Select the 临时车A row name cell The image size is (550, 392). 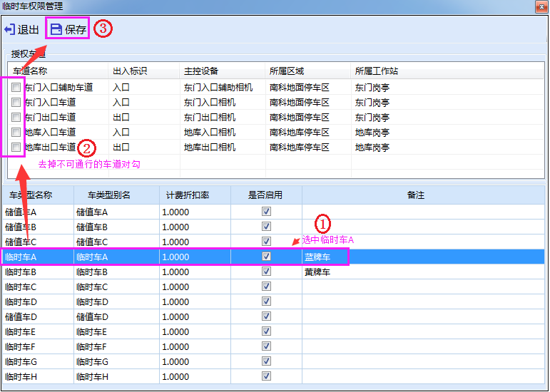pyautogui.click(x=38, y=257)
